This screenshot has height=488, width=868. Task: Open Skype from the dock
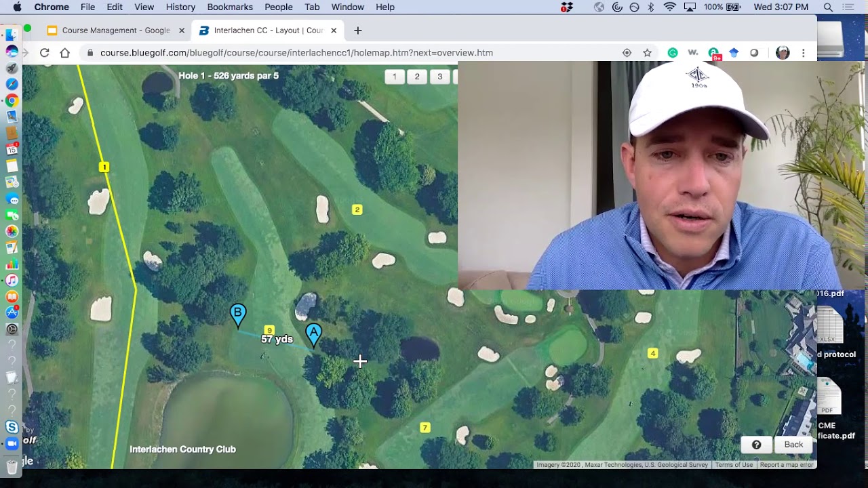12,427
